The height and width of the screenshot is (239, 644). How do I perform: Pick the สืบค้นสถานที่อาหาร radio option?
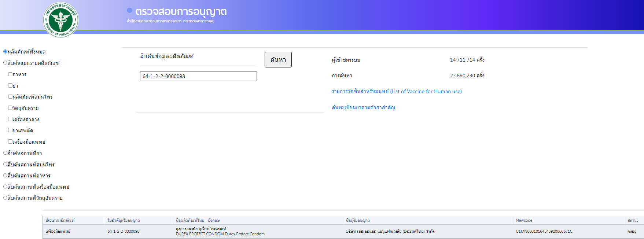(5, 176)
